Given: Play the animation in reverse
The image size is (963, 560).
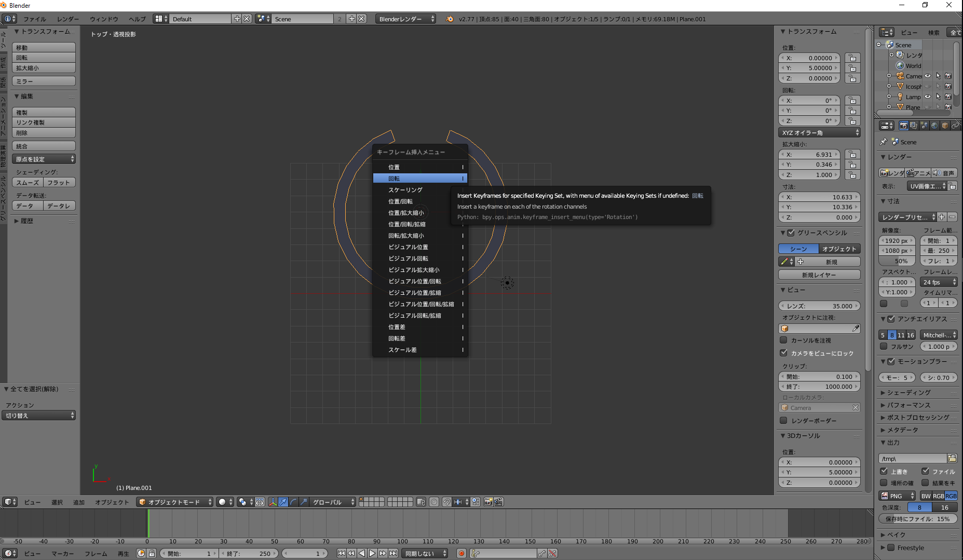Looking at the screenshot, I should [362, 553].
